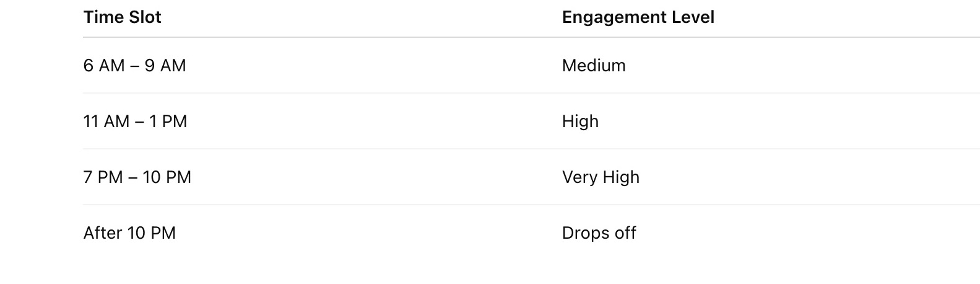
Task: Click the word 'After' in the last row
Action: [103, 233]
